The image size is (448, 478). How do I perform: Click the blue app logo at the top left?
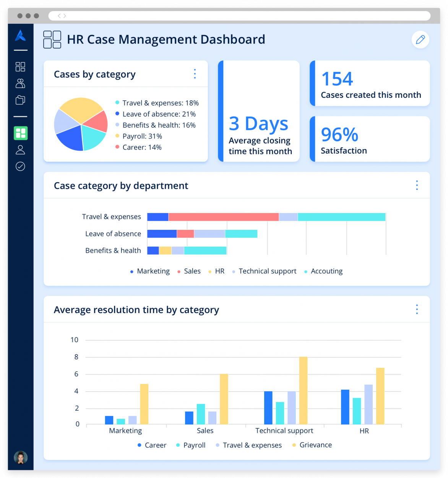click(20, 36)
